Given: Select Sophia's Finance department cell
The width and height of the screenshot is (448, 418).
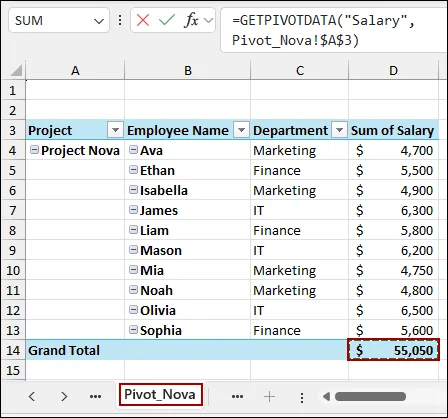Looking at the screenshot, I should click(x=299, y=330).
